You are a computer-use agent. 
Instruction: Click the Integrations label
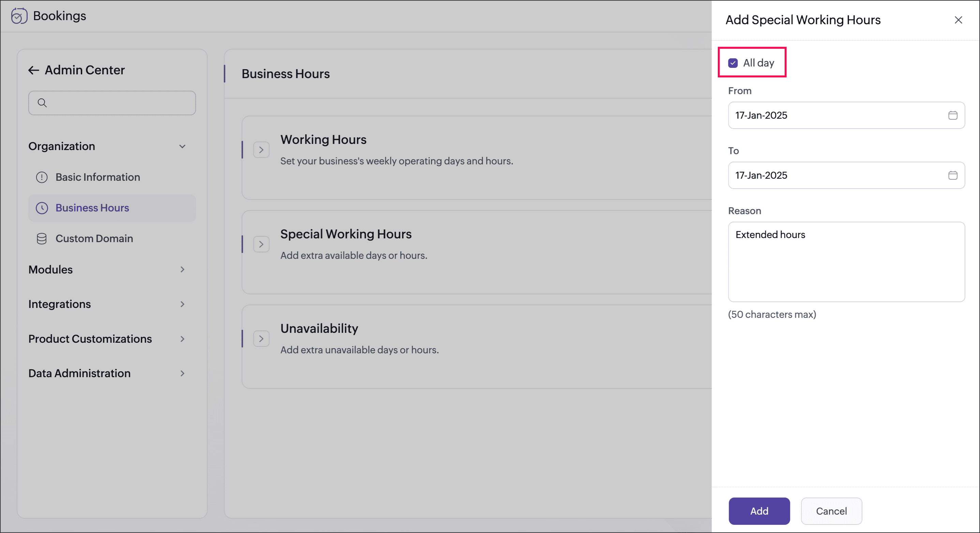click(x=60, y=305)
